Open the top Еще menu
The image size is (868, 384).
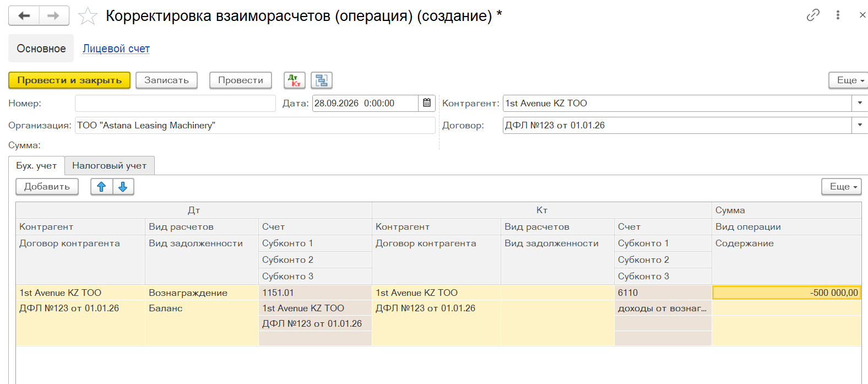pos(848,80)
